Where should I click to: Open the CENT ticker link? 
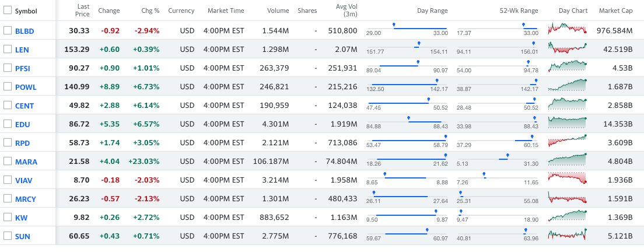point(24,106)
